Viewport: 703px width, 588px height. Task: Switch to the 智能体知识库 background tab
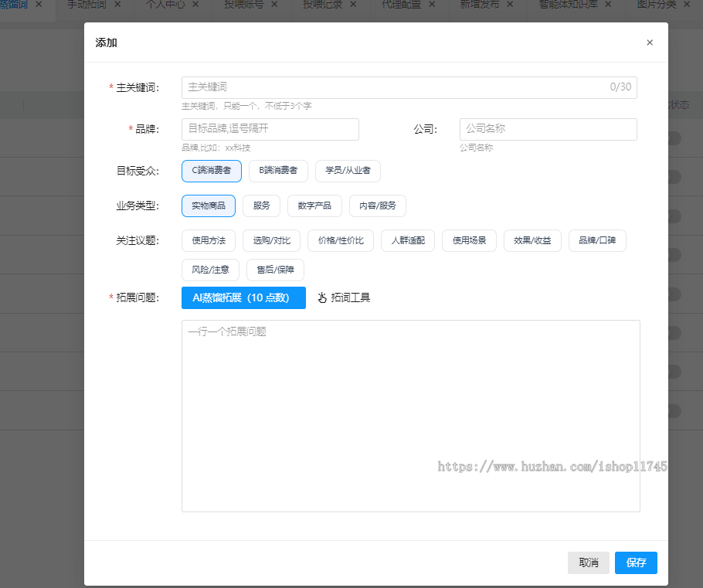coord(568,5)
